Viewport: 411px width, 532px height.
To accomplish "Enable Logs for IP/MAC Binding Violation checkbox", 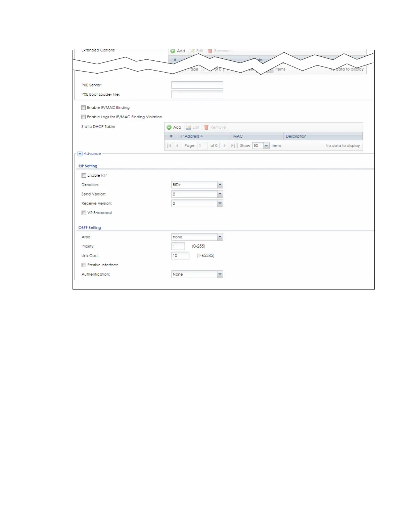I will (x=83, y=117).
